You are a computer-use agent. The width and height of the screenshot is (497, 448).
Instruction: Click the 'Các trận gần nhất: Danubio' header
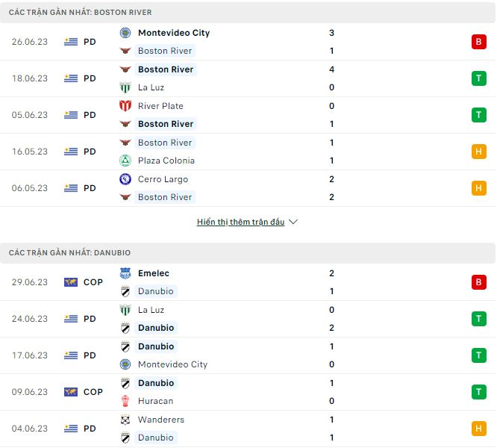[x=69, y=253]
